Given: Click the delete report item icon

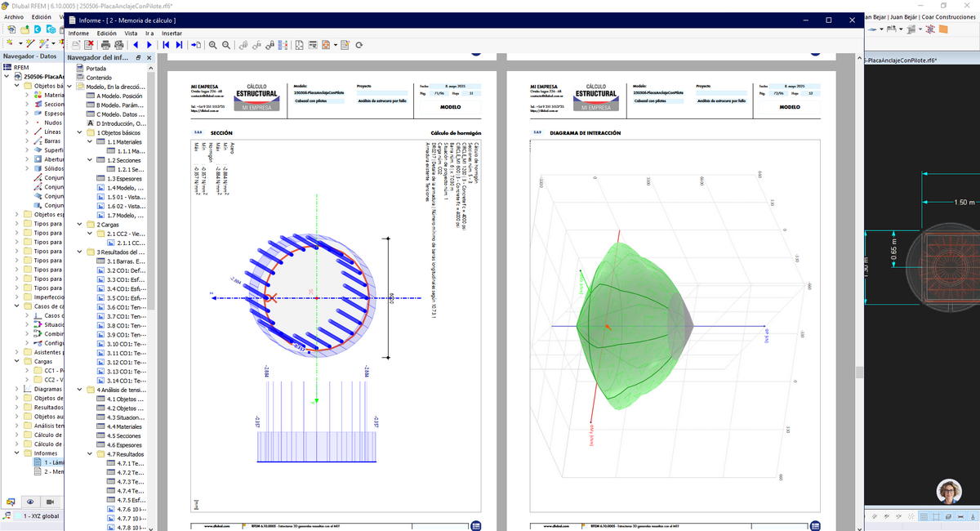Looking at the screenshot, I should pos(89,45).
